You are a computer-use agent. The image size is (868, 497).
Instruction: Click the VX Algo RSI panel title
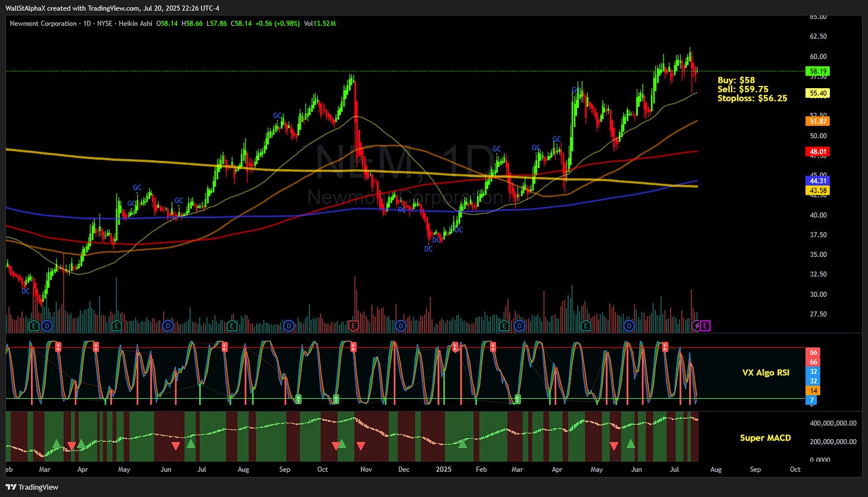[765, 372]
